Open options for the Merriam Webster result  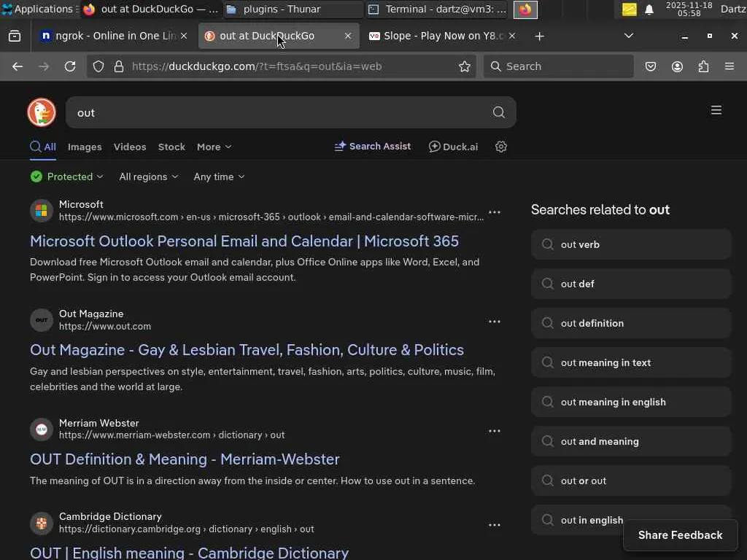click(495, 431)
